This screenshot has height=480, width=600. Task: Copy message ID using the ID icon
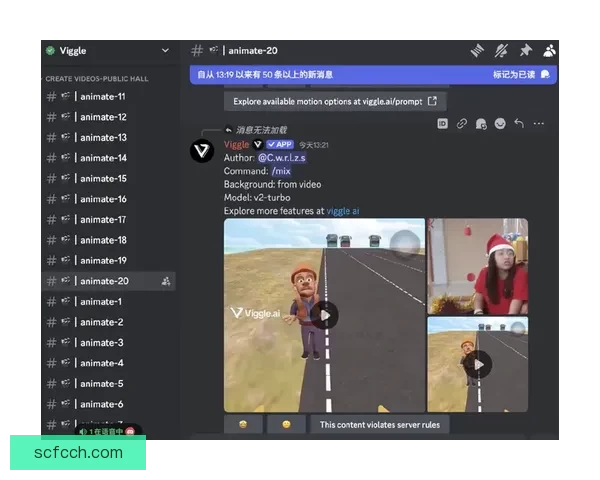click(443, 124)
